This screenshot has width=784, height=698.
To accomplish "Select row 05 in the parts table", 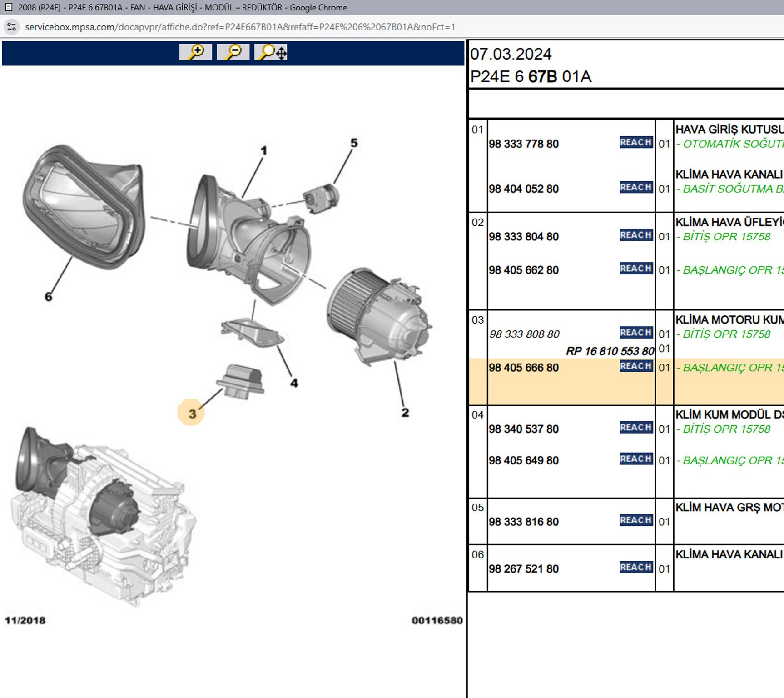I will 477,508.
